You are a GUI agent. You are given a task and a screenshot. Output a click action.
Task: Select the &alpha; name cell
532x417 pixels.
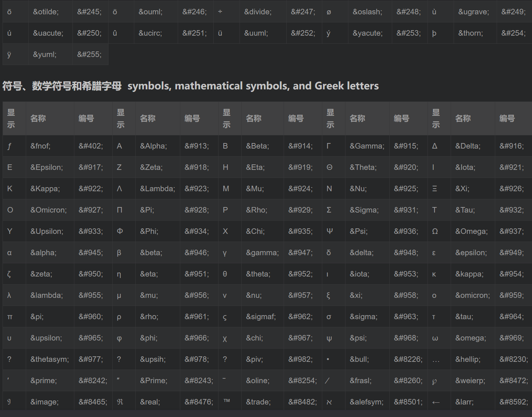[50, 253]
